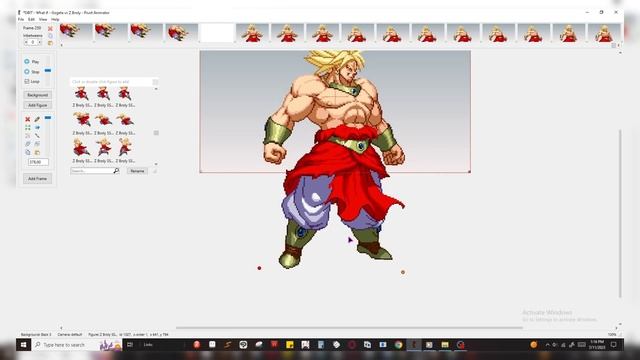Open the notification center in system tray
This screenshot has height=360, width=640.
tap(613, 345)
